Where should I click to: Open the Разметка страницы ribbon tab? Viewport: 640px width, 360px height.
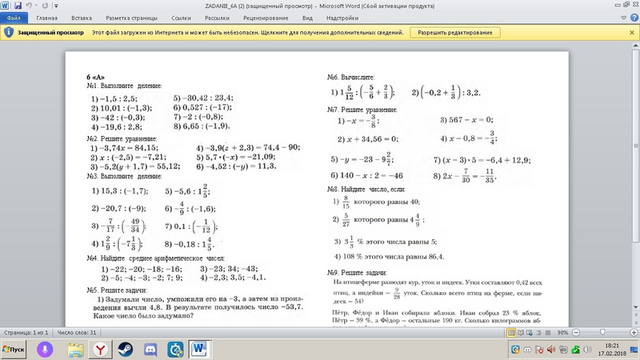tap(131, 18)
